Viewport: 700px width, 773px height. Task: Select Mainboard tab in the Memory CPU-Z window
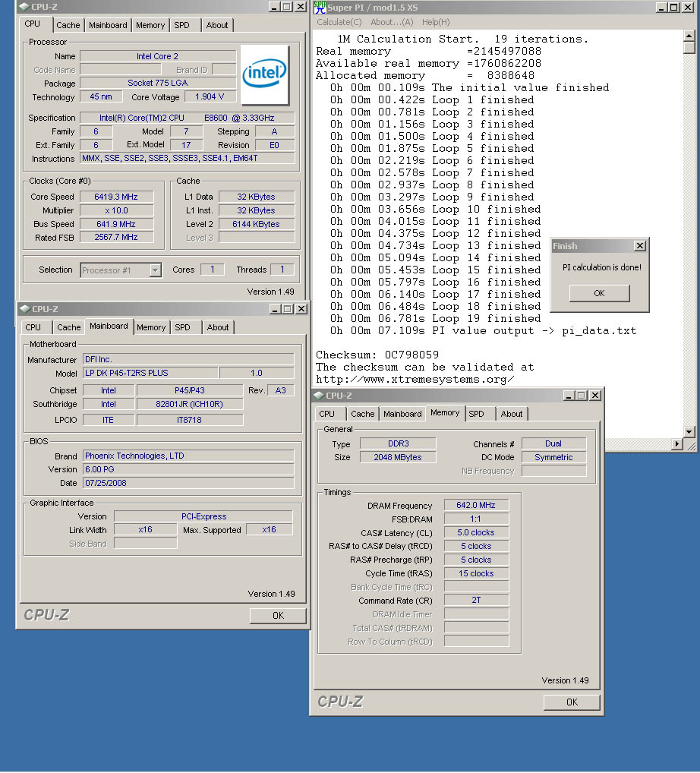coord(402,414)
